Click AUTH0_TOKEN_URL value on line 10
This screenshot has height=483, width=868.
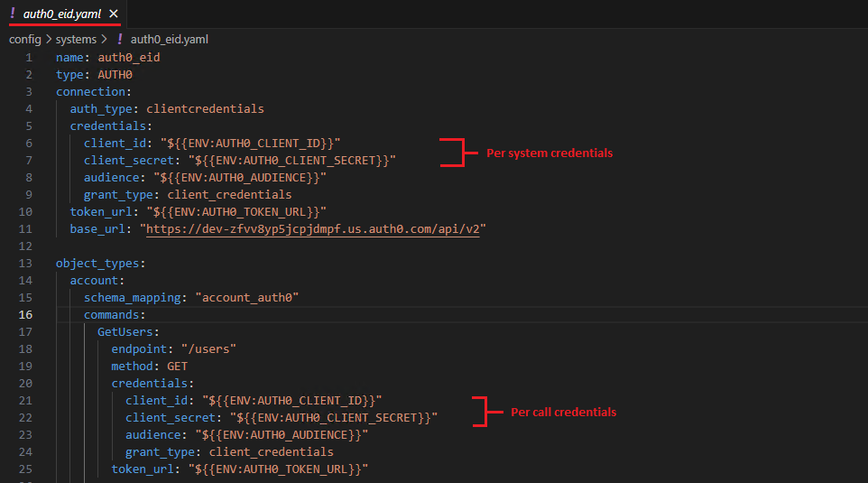click(x=236, y=212)
